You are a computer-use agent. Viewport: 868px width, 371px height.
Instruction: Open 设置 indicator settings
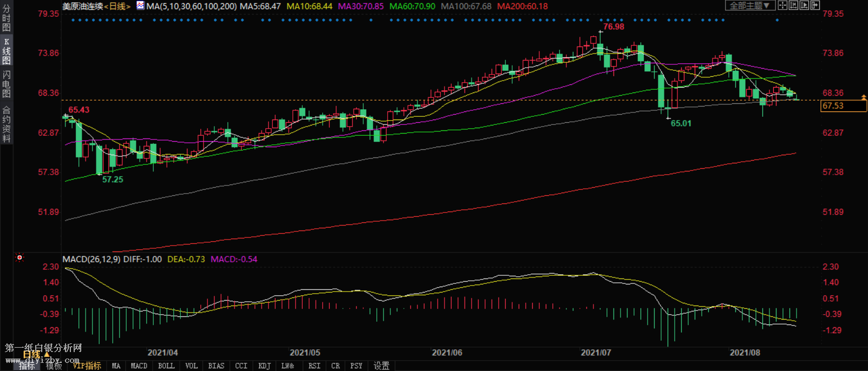pyautogui.click(x=381, y=366)
